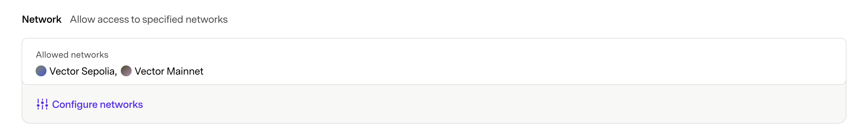Click the brown circle beside Vector Mainnet
The image size is (868, 137).
(x=126, y=71)
